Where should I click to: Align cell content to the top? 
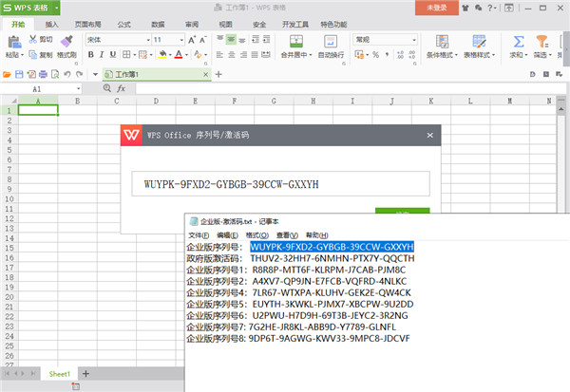click(x=220, y=39)
